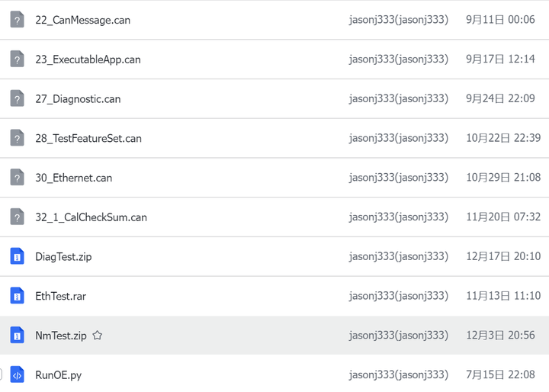Click the 28_TestFeatureSet.can file icon
Screen dimensions: 549x392
[17, 138]
